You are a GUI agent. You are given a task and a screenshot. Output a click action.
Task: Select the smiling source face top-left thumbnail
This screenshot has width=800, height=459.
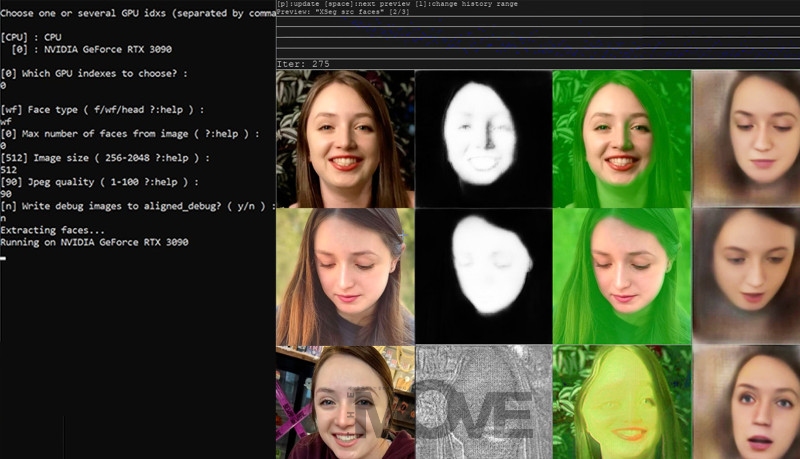click(345, 139)
